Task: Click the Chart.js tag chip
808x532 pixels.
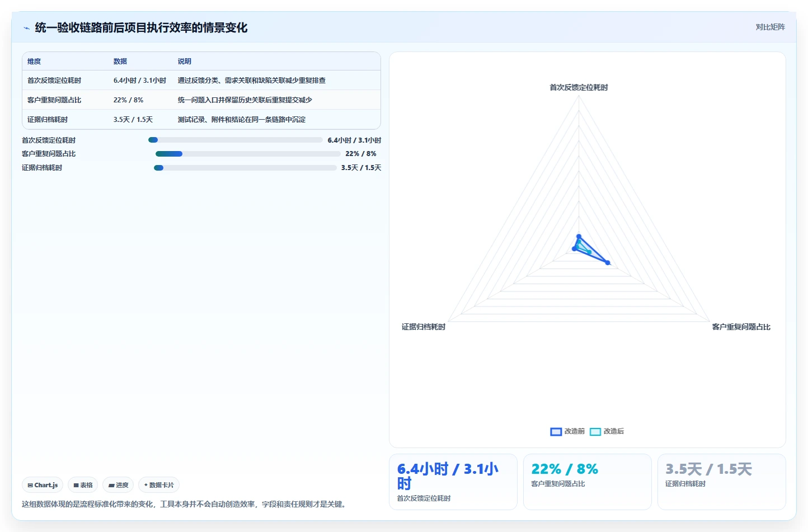Action: coord(43,485)
